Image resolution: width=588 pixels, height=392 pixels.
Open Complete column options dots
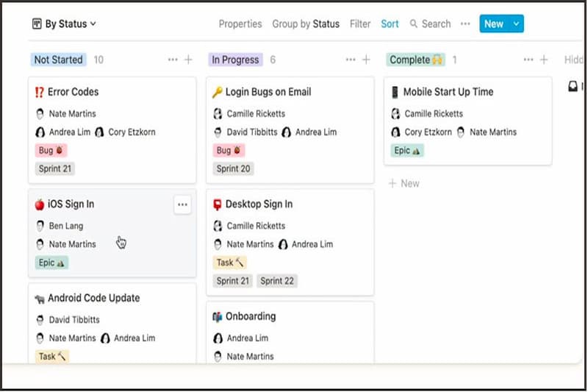tap(528, 60)
